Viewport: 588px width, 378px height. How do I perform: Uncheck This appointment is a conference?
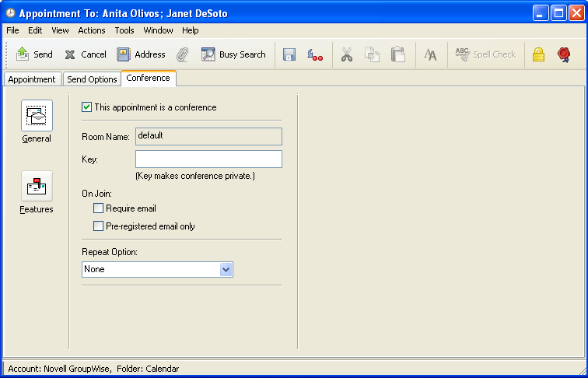point(86,107)
